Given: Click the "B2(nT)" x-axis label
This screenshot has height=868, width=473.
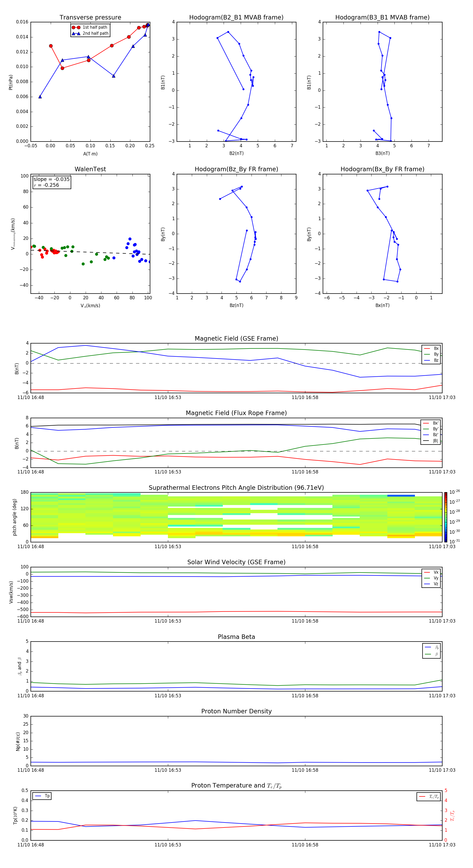Looking at the screenshot, I should (236, 153).
